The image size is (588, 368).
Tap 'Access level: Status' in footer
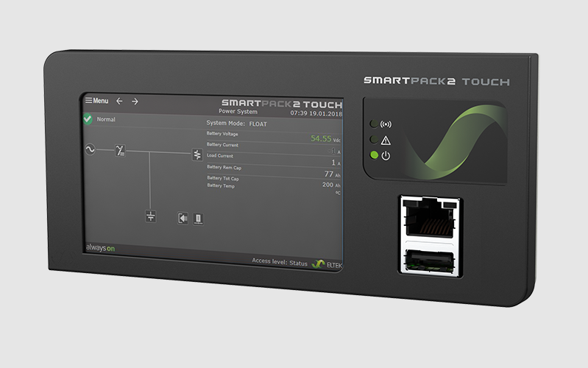[x=280, y=262]
